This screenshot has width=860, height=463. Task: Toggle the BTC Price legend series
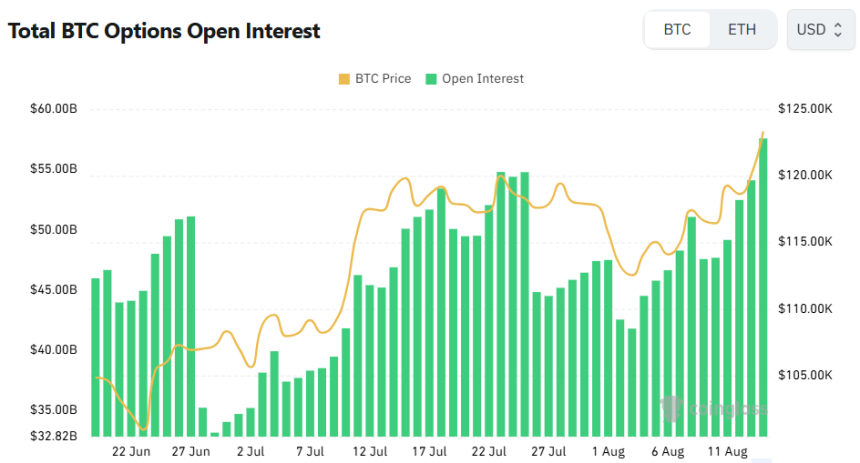(375, 79)
